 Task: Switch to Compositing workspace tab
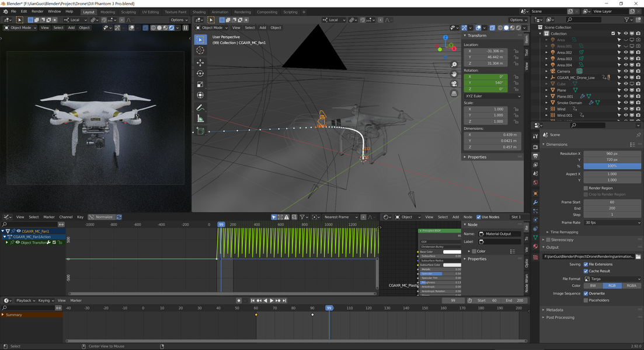[267, 12]
